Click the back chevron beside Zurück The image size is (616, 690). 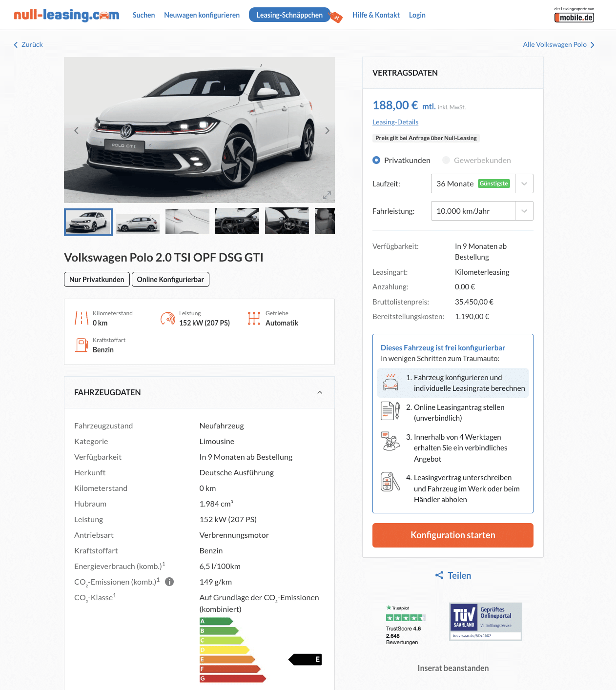point(16,45)
